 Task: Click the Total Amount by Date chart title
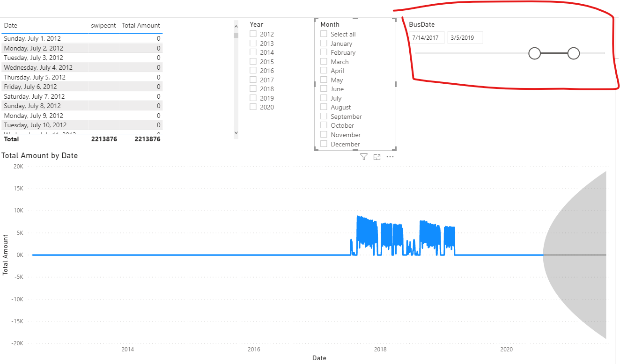(x=40, y=155)
